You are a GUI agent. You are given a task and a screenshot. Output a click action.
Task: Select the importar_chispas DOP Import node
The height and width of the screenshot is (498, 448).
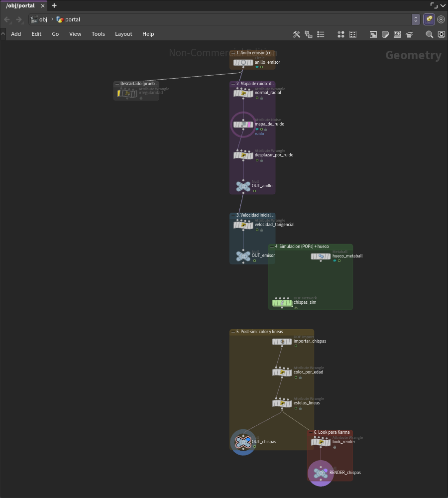282,342
